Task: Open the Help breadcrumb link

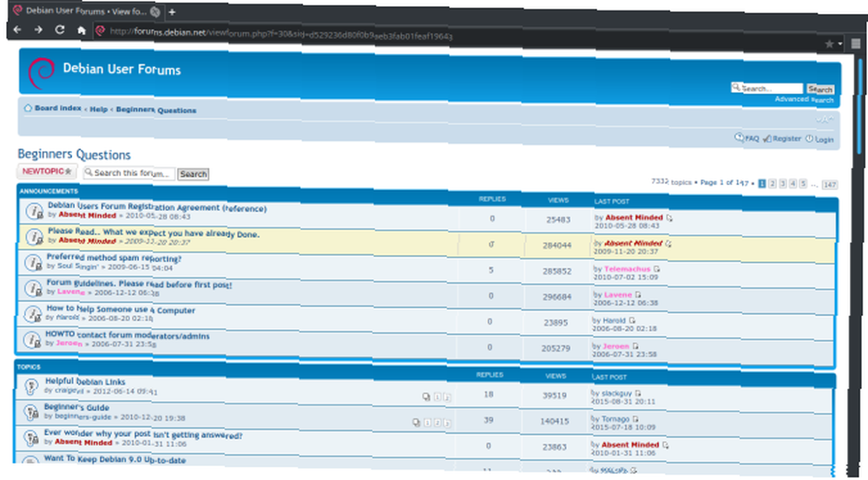Action: point(99,109)
